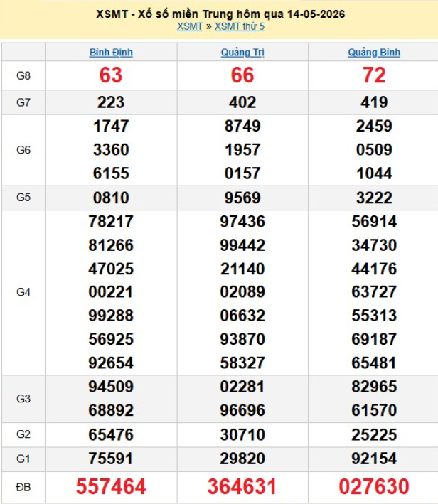
Task: Click G4 number 92654
Action: (111, 363)
